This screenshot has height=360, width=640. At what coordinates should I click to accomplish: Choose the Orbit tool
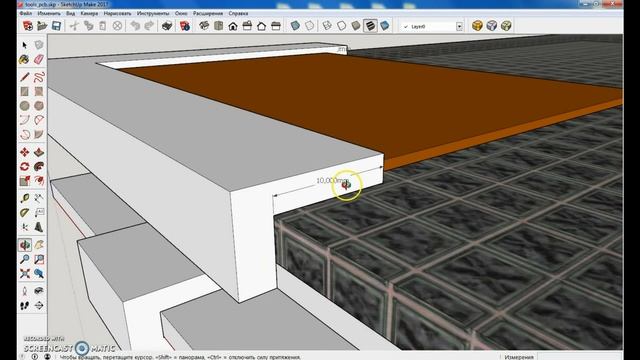[x=24, y=245]
